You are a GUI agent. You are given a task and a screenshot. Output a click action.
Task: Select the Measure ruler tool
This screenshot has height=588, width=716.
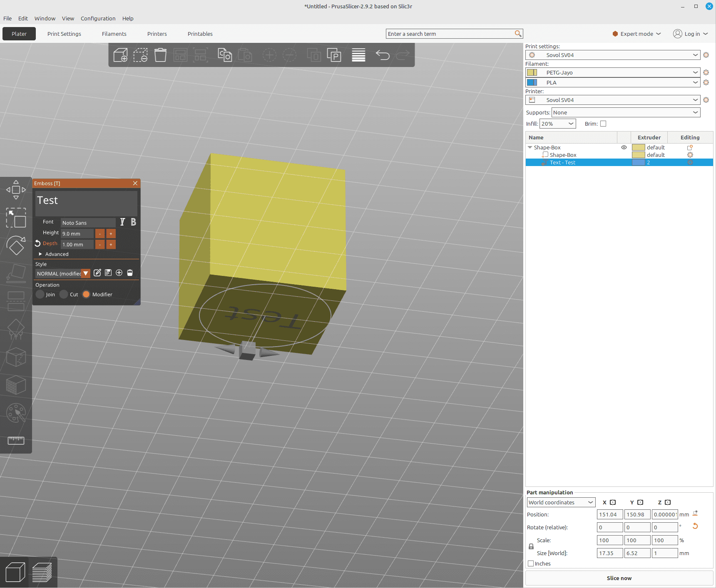coord(16,440)
